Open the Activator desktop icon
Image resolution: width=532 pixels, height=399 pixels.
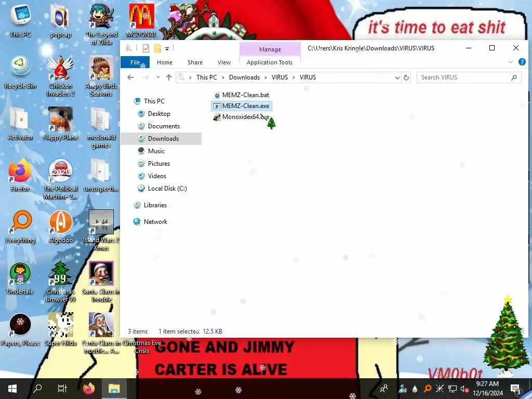coord(20,124)
